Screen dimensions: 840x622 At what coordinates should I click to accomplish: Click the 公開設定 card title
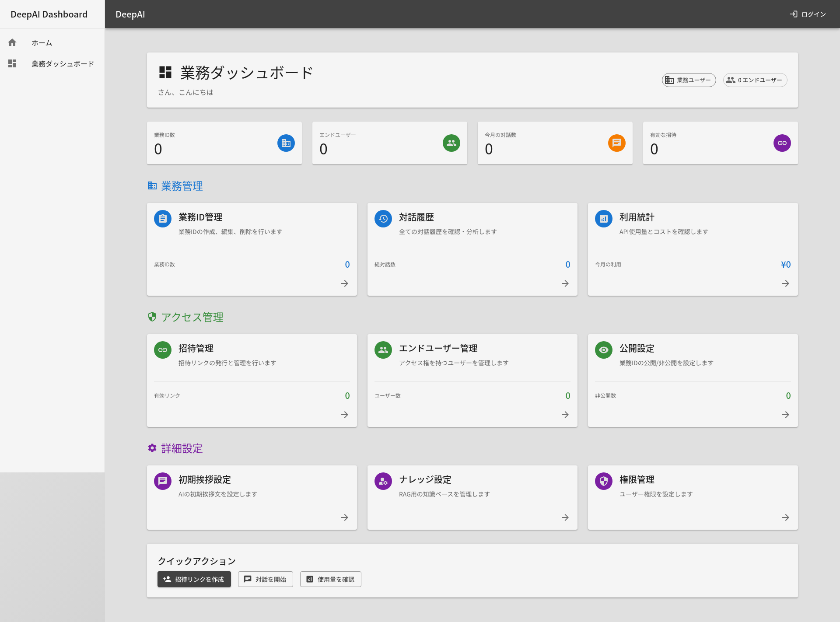tap(637, 349)
